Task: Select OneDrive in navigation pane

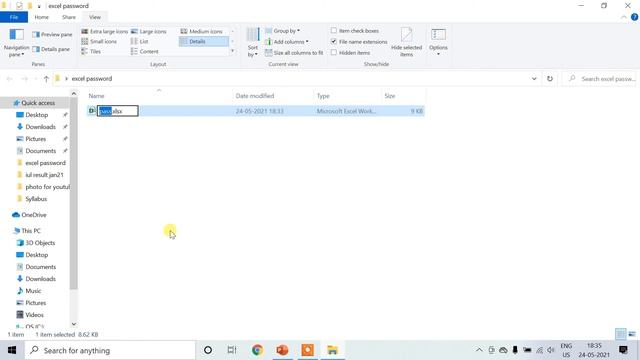Action: tap(33, 215)
